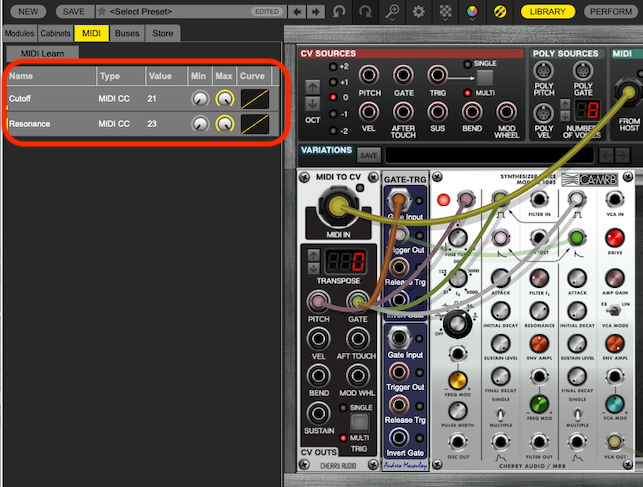
Task: Select the 0 octave radio LED
Action: click(333, 98)
